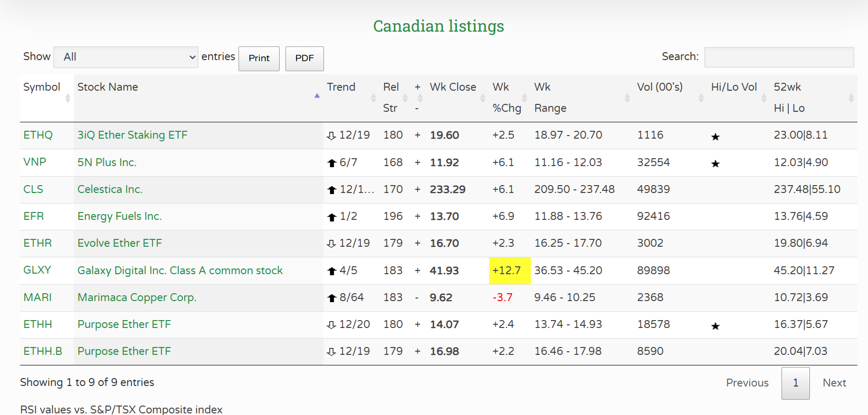868x415 pixels.
Task: Open Celestica Inc. stock link
Action: pyautogui.click(x=110, y=189)
